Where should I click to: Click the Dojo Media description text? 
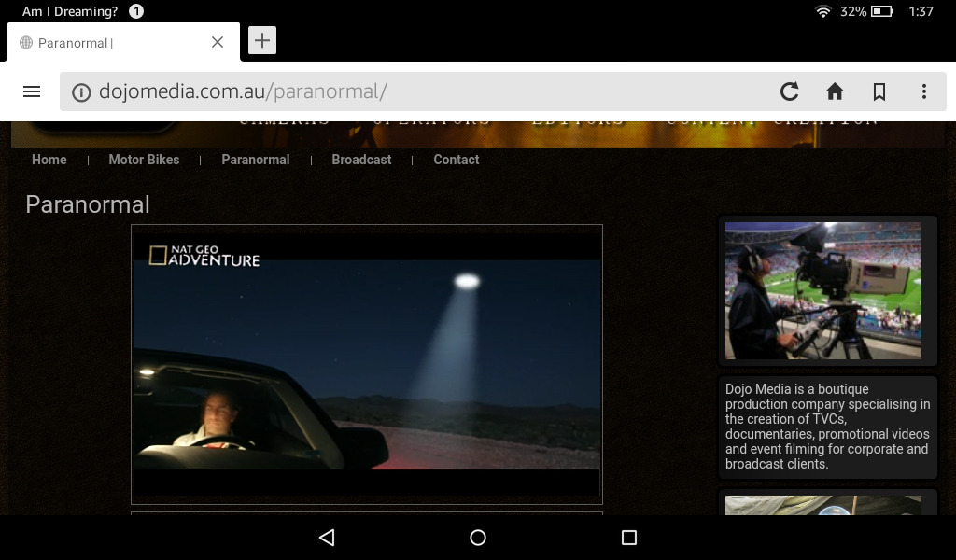coord(827,427)
